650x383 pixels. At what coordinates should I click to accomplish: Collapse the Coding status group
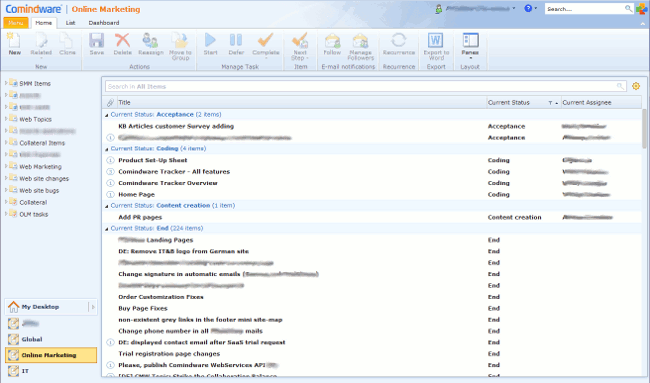(107, 149)
